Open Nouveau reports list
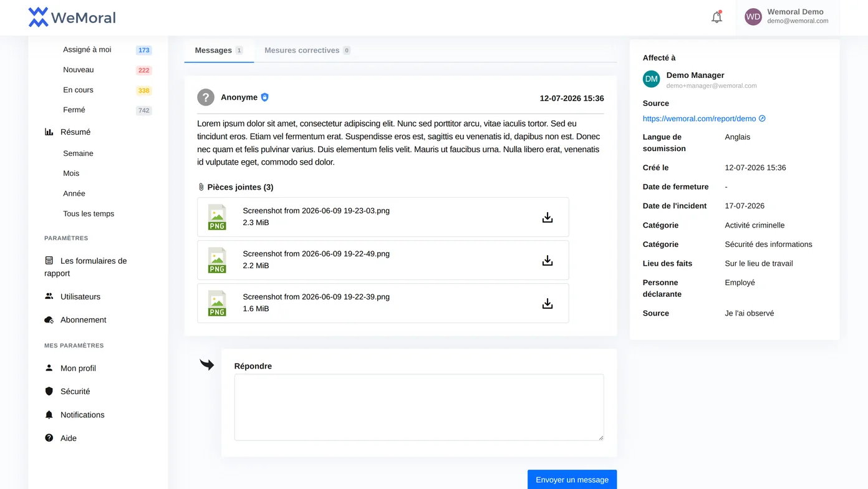The height and width of the screenshot is (489, 868). 79,70
